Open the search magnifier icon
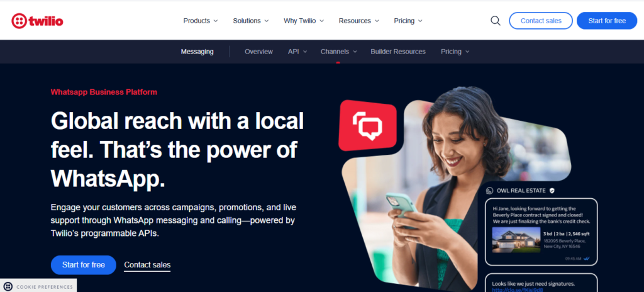The height and width of the screenshot is (292, 644). (496, 21)
